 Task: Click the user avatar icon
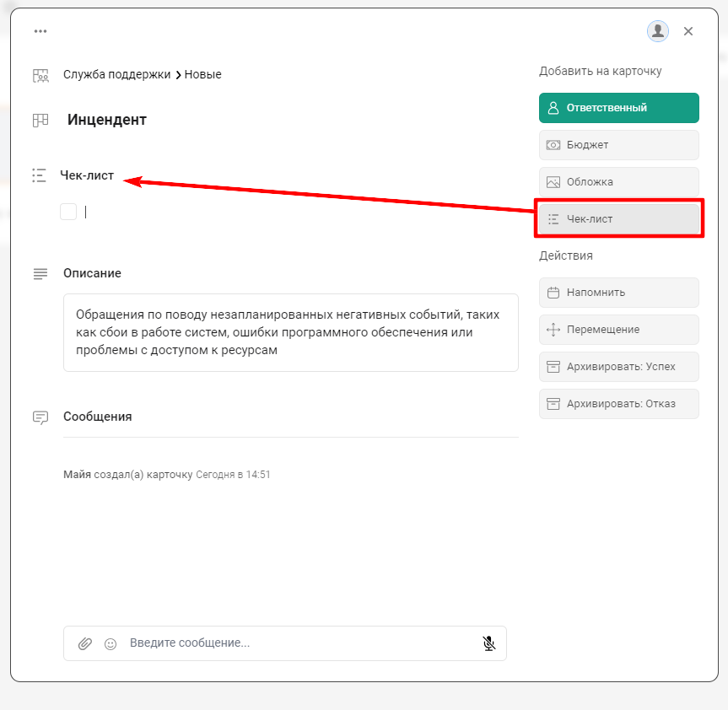(x=657, y=31)
